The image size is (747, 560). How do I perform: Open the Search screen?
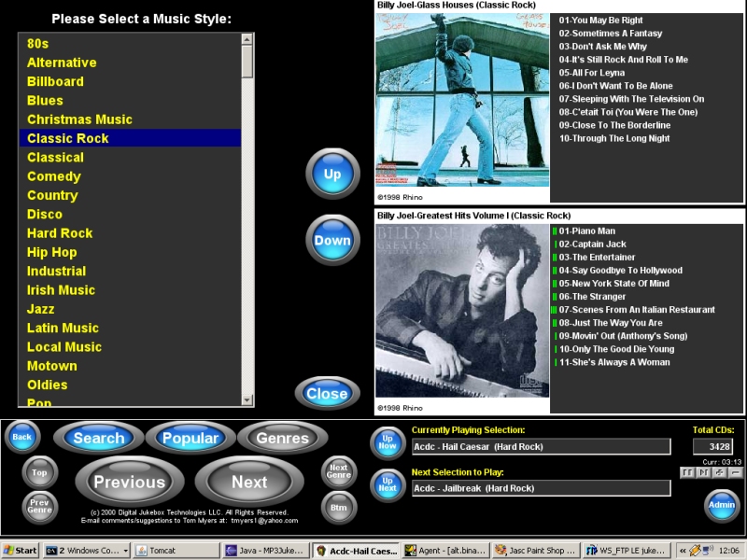pyautogui.click(x=99, y=438)
